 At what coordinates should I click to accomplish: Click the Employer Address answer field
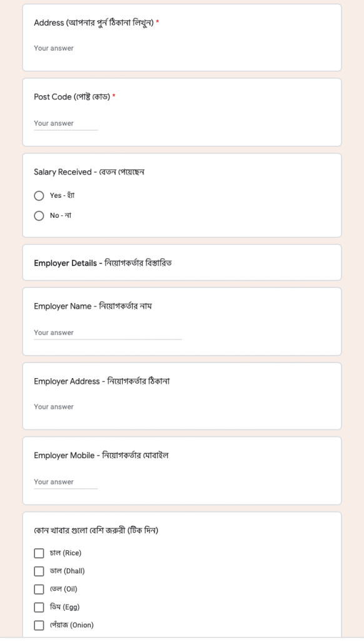[x=182, y=407]
